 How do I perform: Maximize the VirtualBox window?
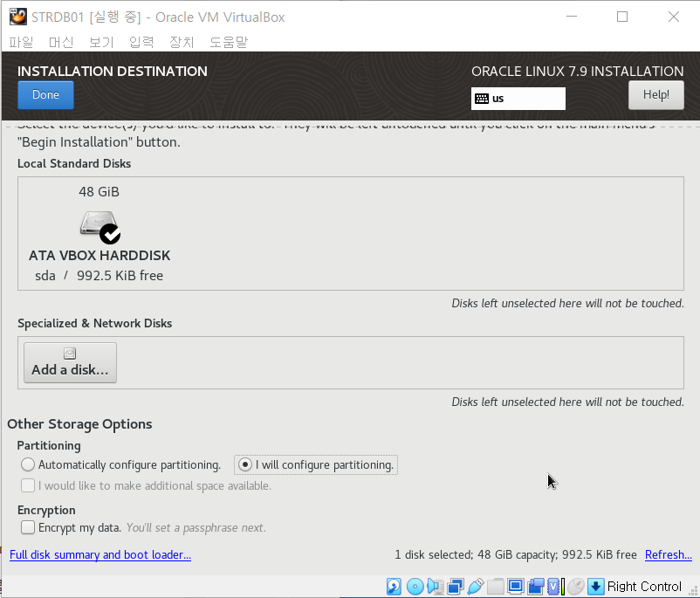pyautogui.click(x=622, y=17)
